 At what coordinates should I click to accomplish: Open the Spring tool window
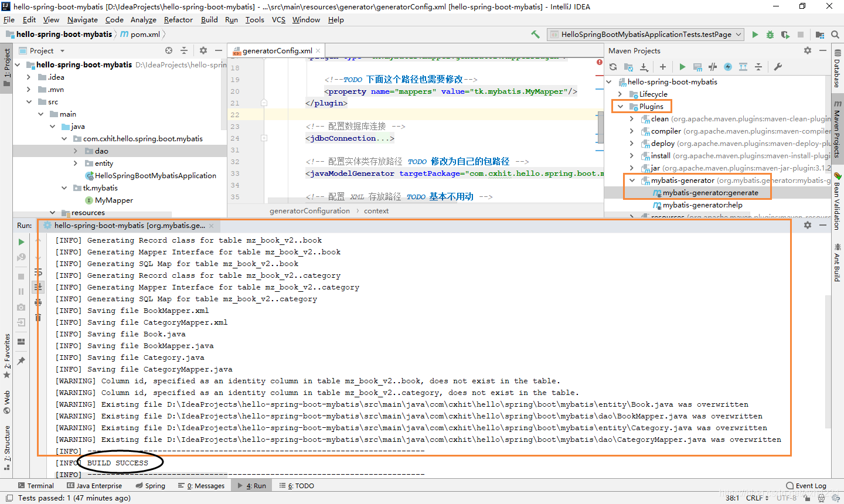coord(151,486)
